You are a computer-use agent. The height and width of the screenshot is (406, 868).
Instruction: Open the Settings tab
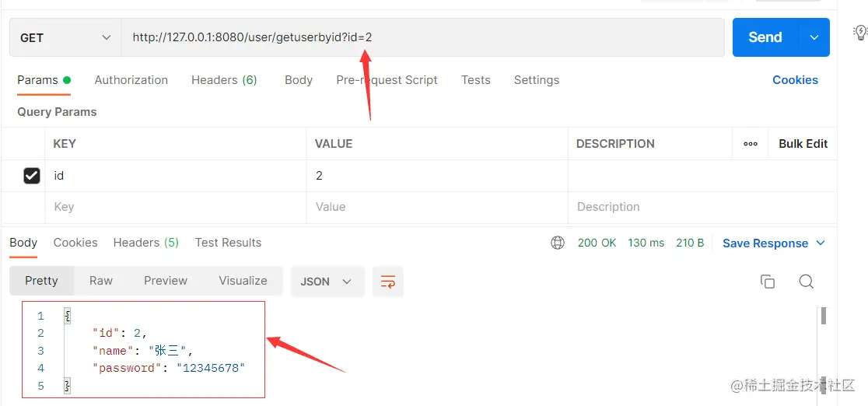coord(537,80)
